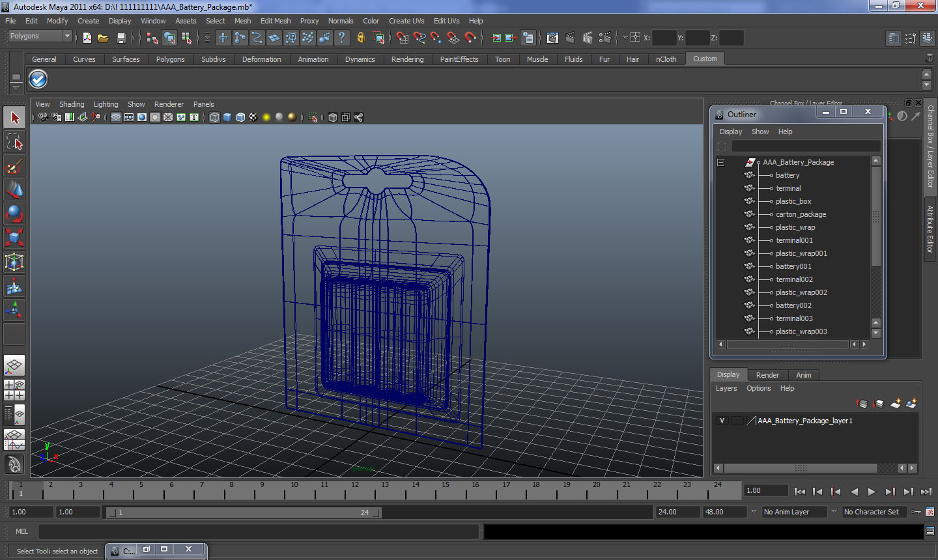
Task: Activate the Scale tool cube icon
Action: click(x=14, y=238)
